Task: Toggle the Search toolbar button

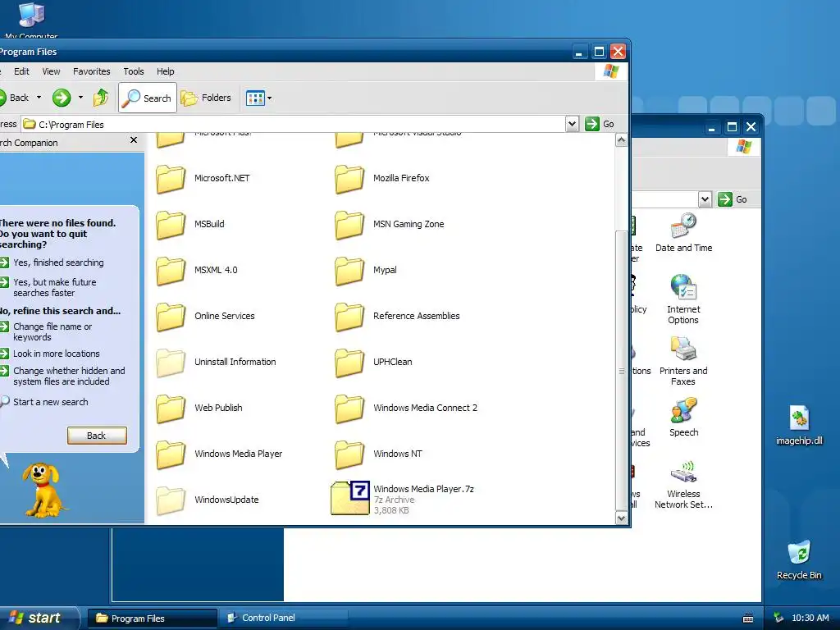Action: pos(148,98)
